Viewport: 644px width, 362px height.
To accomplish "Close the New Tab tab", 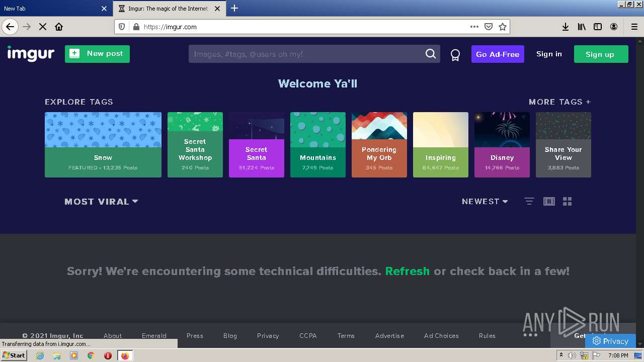I will pyautogui.click(x=104, y=9).
